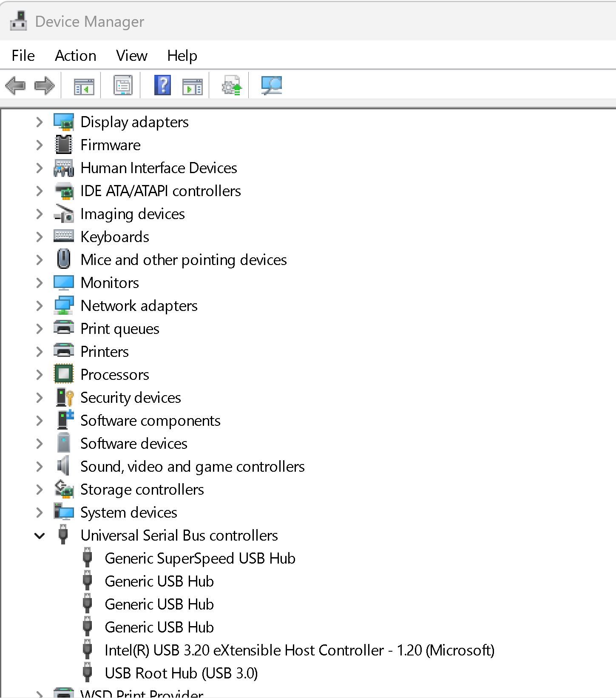The image size is (616, 698).
Task: Select USB Root Hub (USB 3.0)
Action: 181,673
